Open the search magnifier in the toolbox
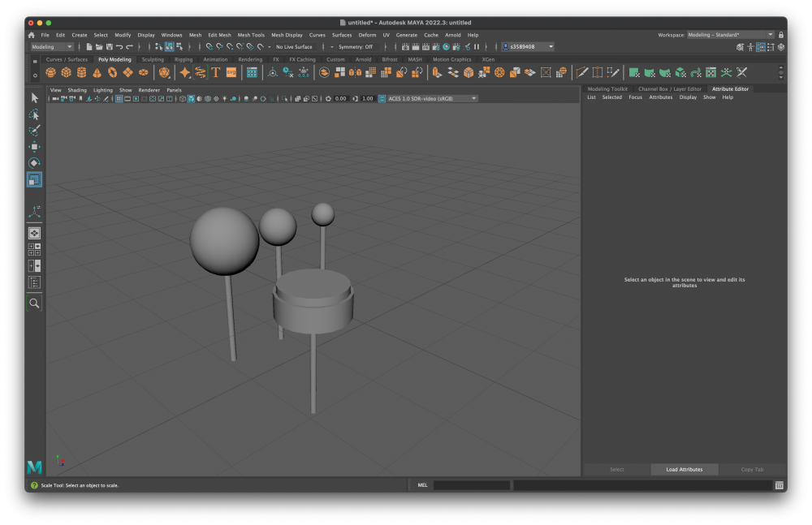Viewport: 812px width, 525px height. click(34, 303)
